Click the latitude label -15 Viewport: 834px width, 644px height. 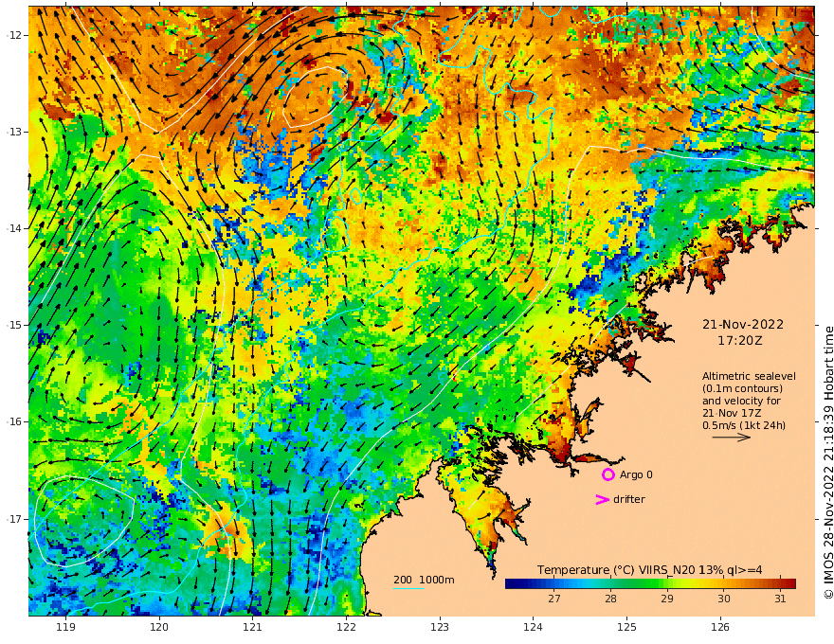[14, 325]
